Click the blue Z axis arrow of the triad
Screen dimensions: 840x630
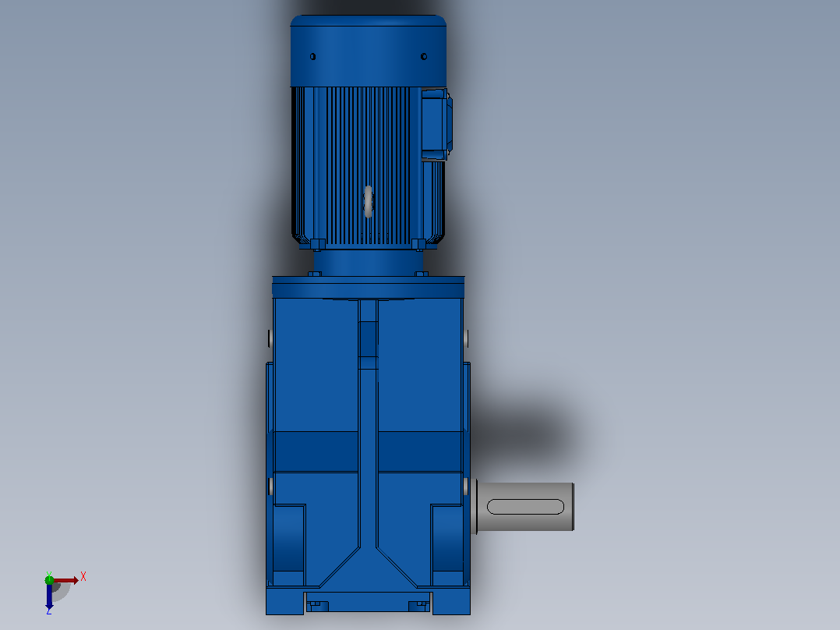49,596
